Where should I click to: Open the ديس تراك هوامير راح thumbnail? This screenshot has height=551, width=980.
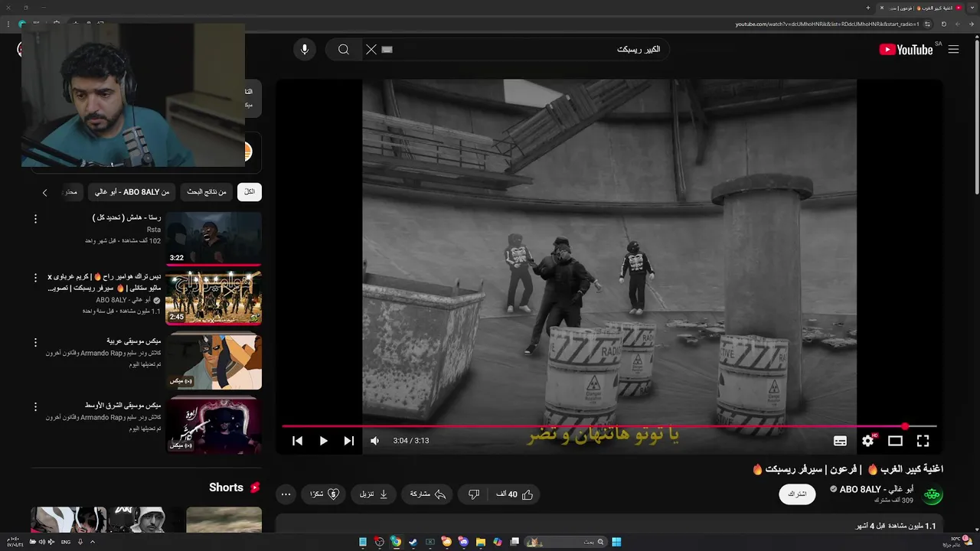214,298
